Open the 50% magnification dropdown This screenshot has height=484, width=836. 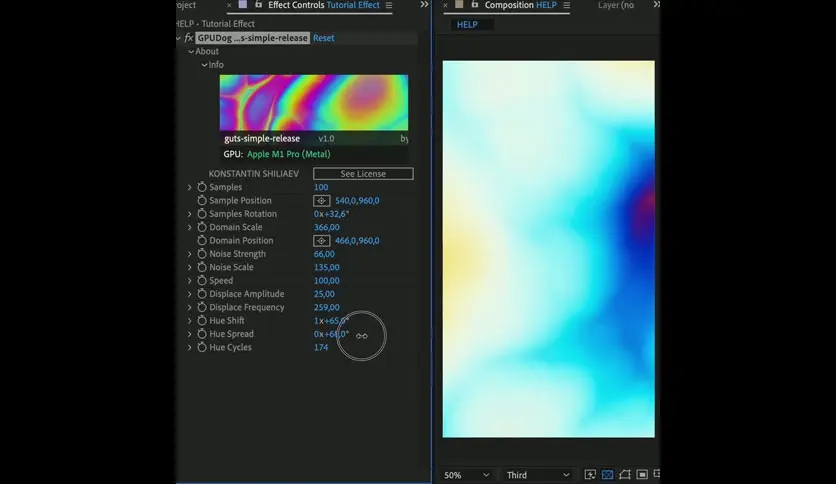pos(467,474)
